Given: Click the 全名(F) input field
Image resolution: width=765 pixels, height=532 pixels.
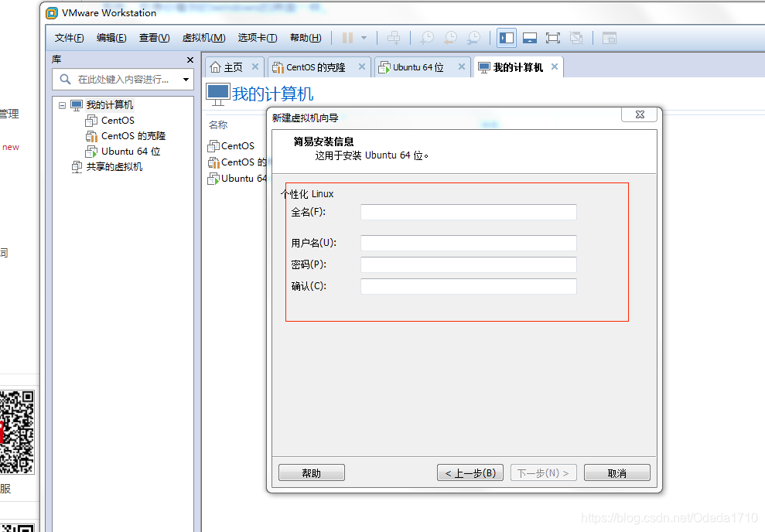Looking at the screenshot, I should 469,212.
